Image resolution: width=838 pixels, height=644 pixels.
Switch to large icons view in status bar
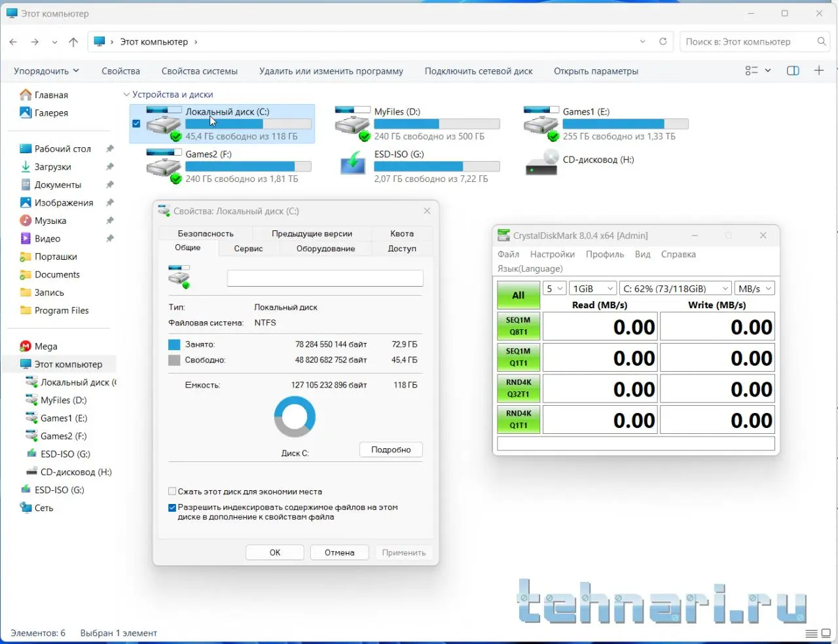pos(826,634)
